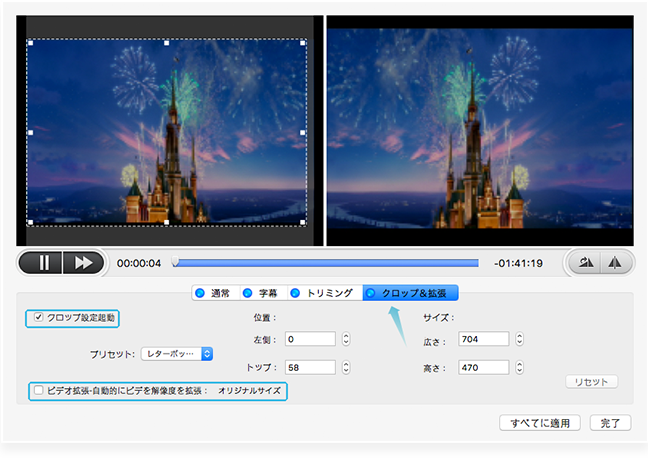Image resolution: width=648 pixels, height=460 pixels.
Task: Click the 高さ height input field
Action: pos(484,367)
